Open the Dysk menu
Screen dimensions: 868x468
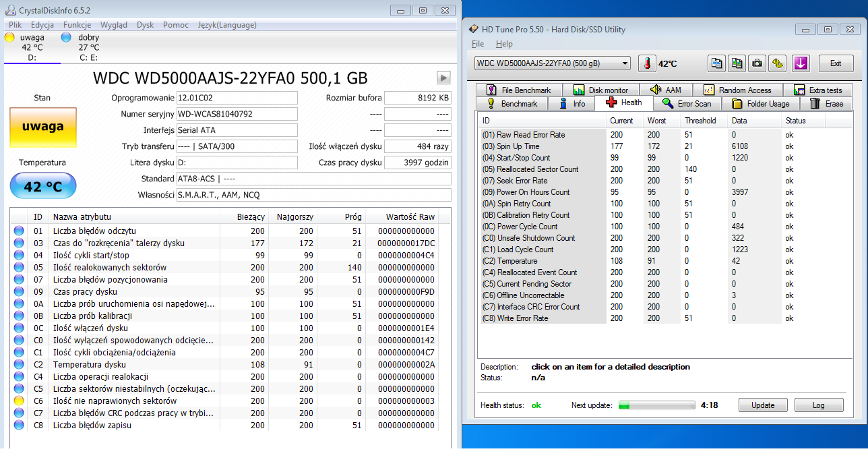tap(146, 25)
